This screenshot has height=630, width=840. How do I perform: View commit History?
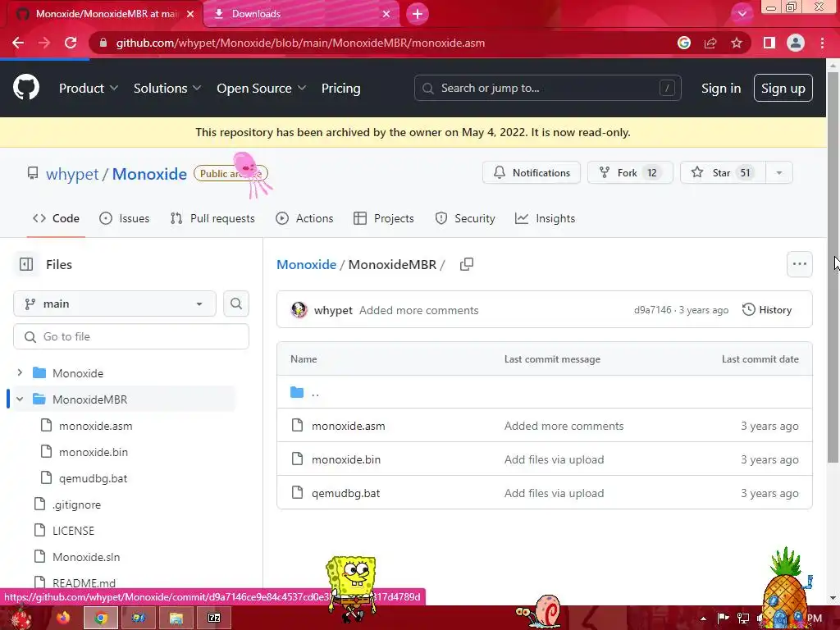pos(767,309)
